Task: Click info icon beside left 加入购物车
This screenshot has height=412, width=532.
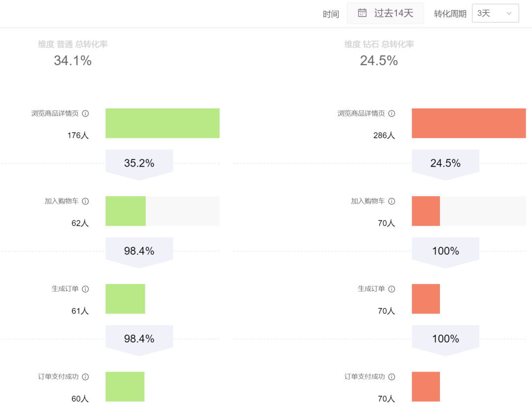Action: click(x=85, y=201)
